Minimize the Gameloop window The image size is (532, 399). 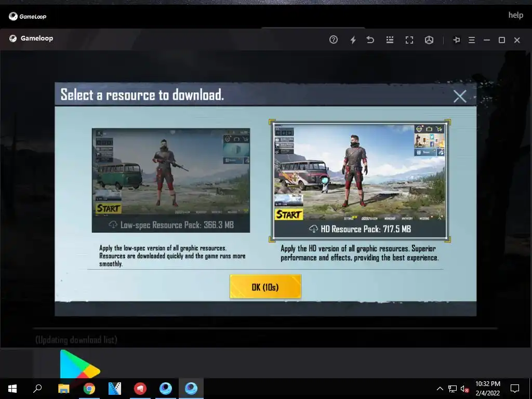pos(486,40)
